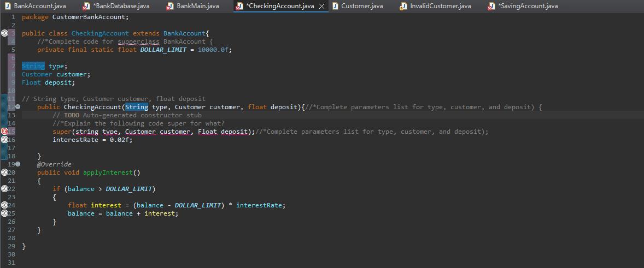
Task: Click 'extends BankAccount' superclass name
Action: 184,33
